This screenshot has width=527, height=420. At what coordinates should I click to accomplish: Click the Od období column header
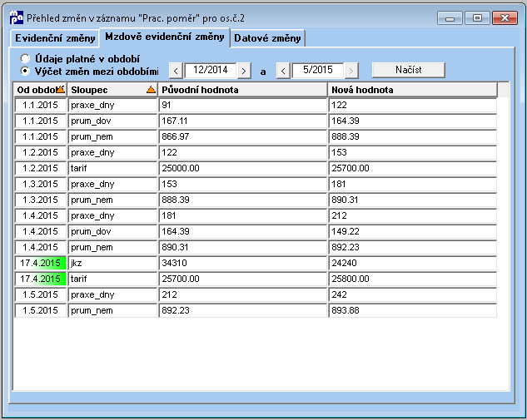point(40,90)
